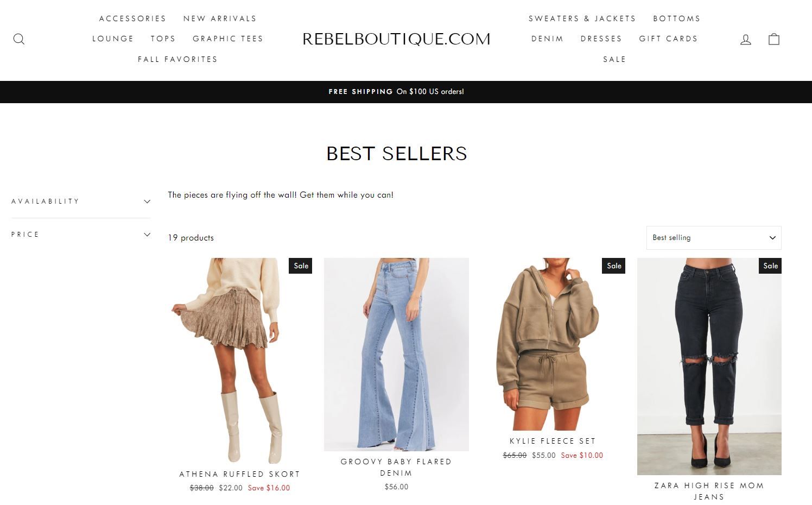The width and height of the screenshot is (812, 505).
Task: Click the RebelBoutique.com logo
Action: pyautogui.click(x=396, y=39)
